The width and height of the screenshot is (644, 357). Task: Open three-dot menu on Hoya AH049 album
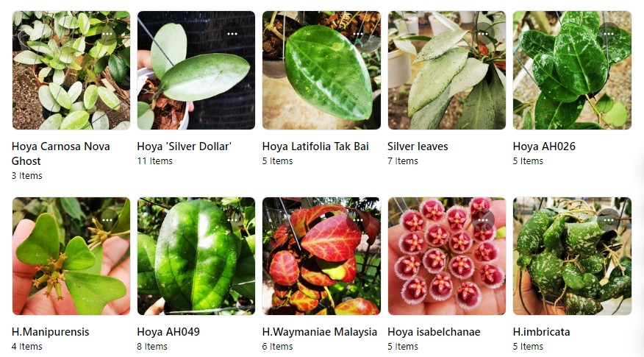pyautogui.click(x=232, y=220)
